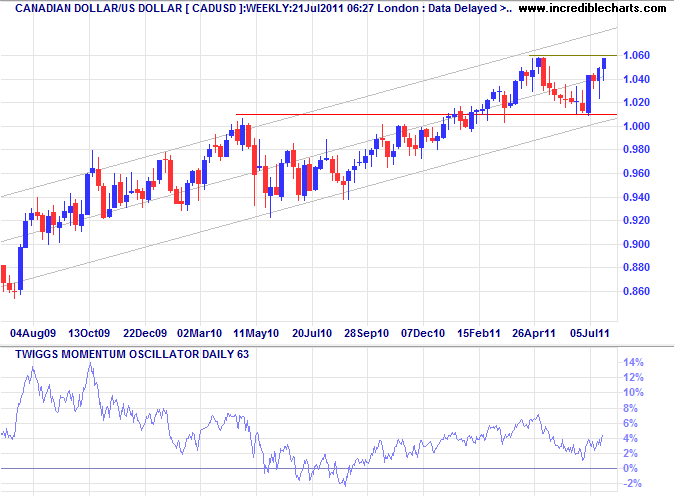The image size is (675, 500).
Task: Click the 8% oscillator axis label
Action: pyautogui.click(x=630, y=408)
